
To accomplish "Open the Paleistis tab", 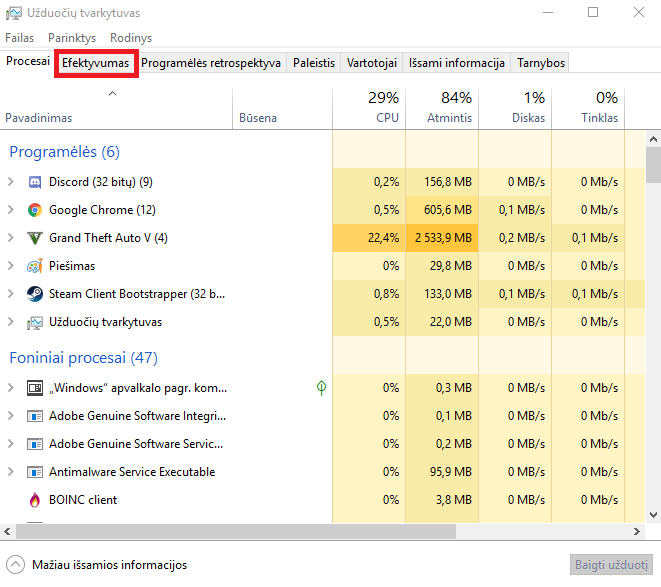I will 314,63.
